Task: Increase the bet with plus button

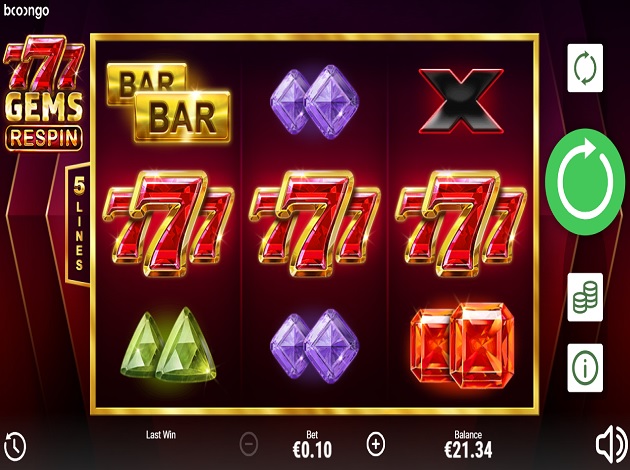Action: pos(376,444)
